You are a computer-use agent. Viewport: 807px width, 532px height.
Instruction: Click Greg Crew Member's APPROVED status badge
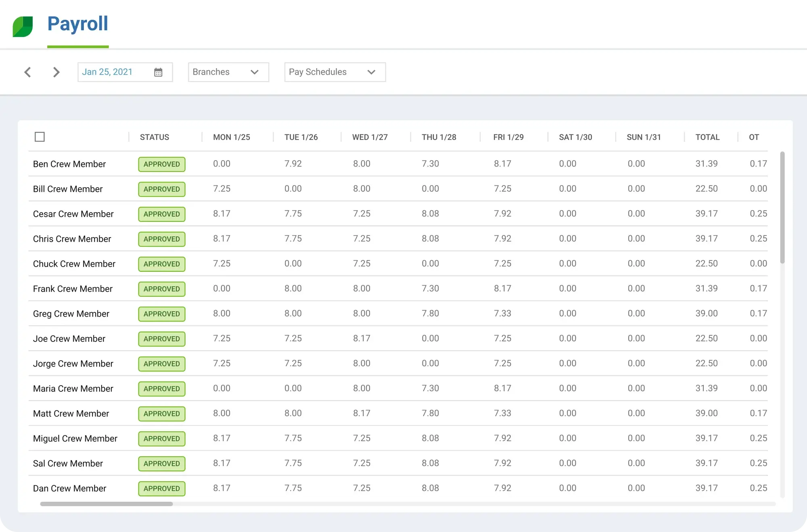(162, 314)
